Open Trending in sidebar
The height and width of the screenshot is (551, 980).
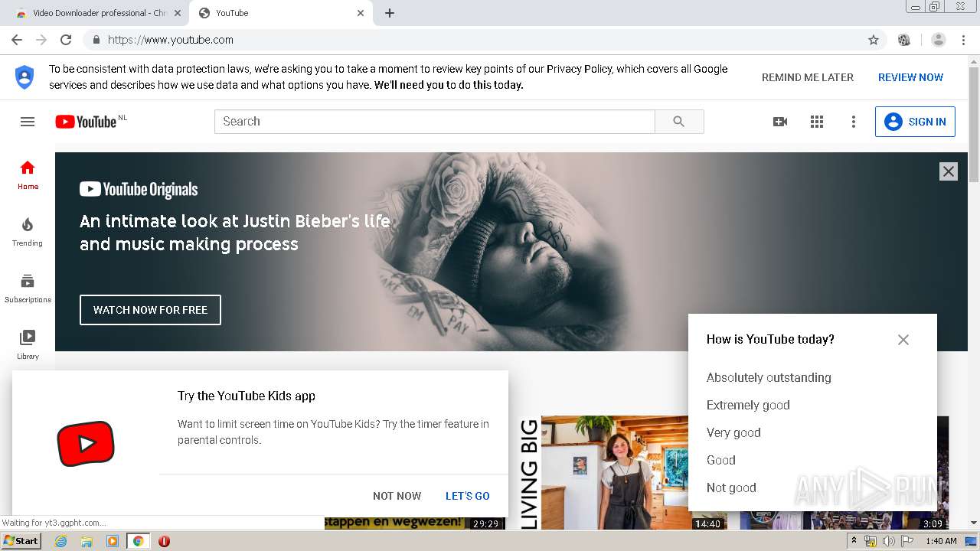point(28,232)
